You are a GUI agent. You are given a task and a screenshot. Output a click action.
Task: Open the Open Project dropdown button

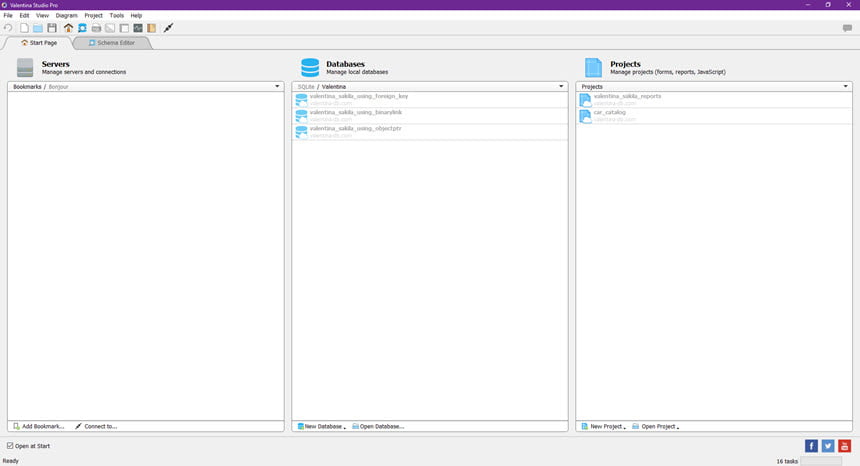coord(655,426)
